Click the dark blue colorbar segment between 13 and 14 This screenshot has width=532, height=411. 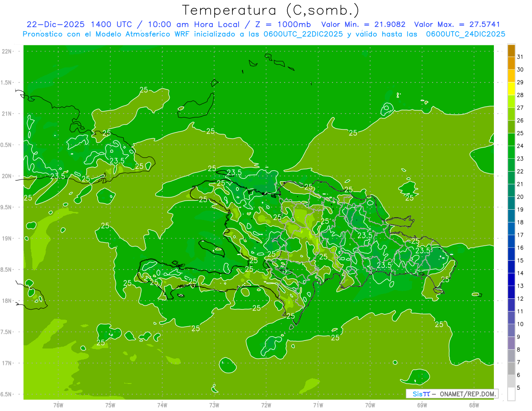pos(511,279)
